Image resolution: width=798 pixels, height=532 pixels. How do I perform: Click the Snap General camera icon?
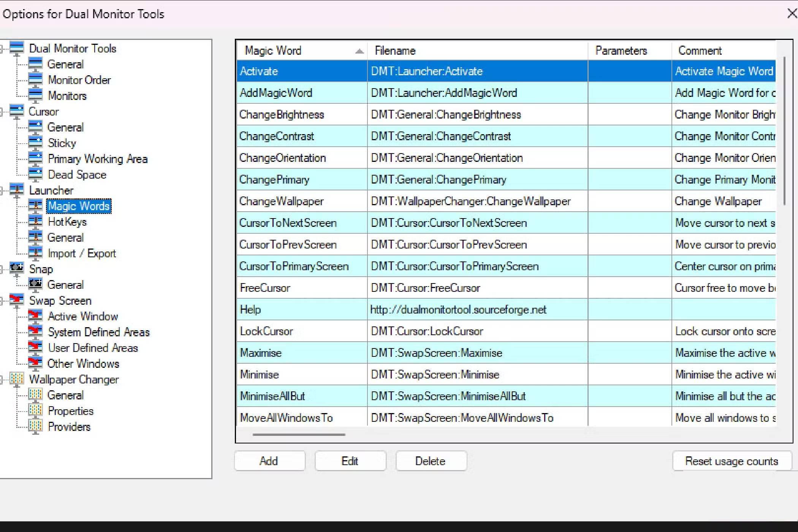point(35,284)
